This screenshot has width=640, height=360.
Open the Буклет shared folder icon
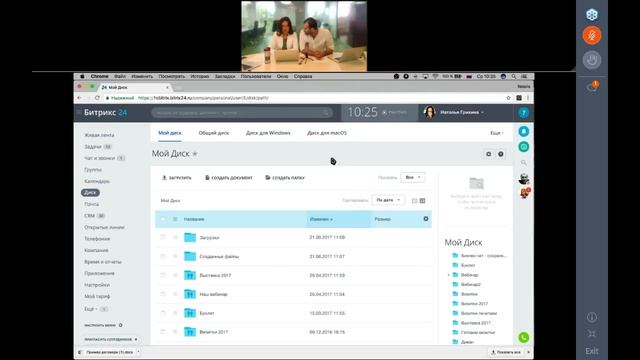tap(190, 313)
